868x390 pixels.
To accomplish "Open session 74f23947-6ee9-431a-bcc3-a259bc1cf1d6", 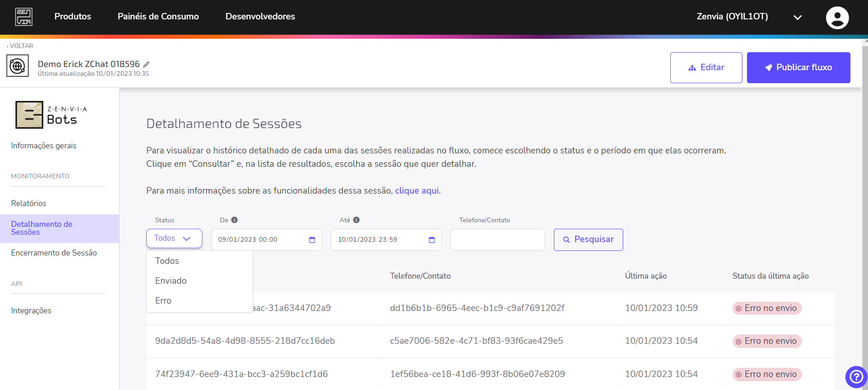I will [x=241, y=374].
